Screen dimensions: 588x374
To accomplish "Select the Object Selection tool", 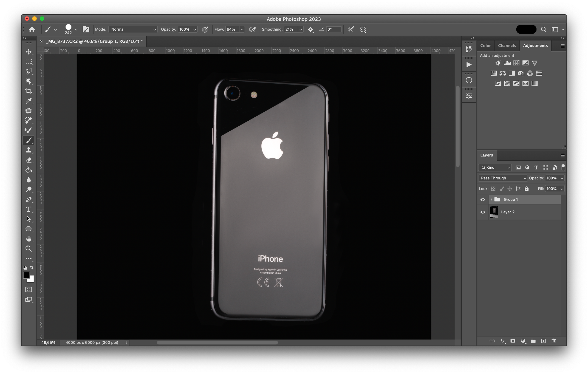I will [x=28, y=81].
